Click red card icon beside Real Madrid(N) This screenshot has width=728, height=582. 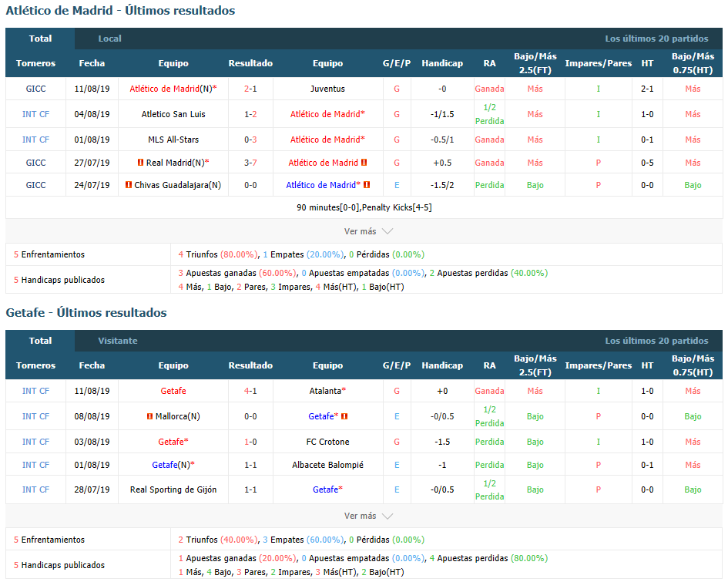[140, 163]
